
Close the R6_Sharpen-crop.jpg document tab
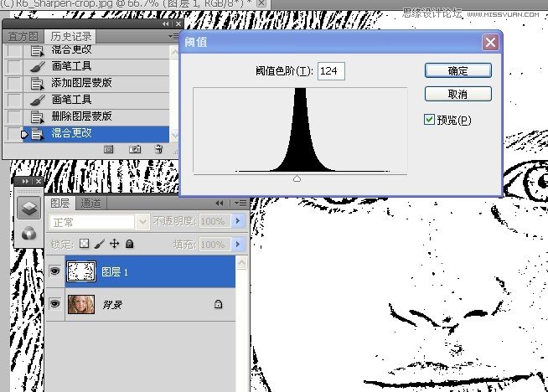pyautogui.click(x=261, y=3)
